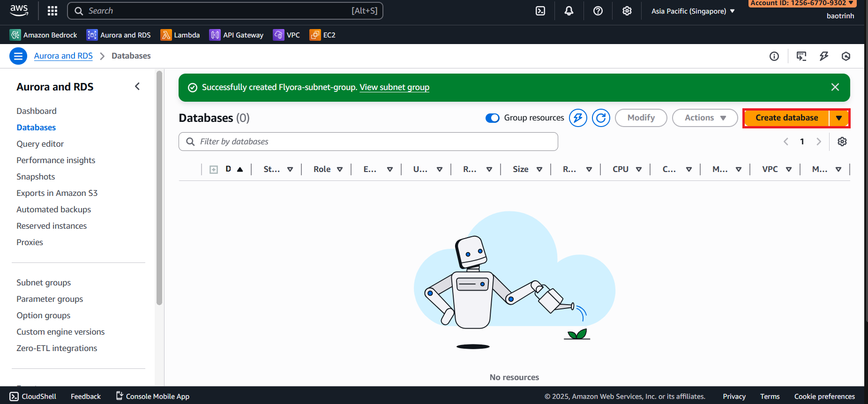Toggle the Group resources switch

click(493, 118)
